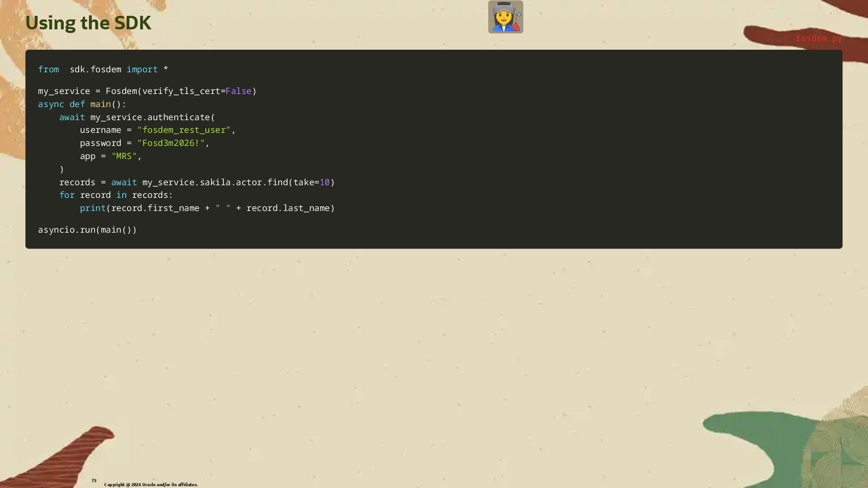Click record.last_name in the print statement
The width and height of the screenshot is (868, 488).
click(x=288, y=208)
